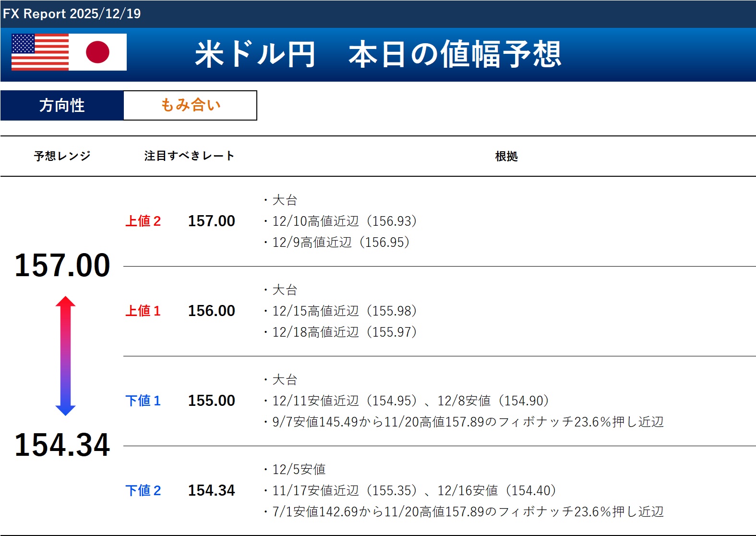Click the 12/10高値近辺 (156.93) rationale line
This screenshot has width=756, height=536.
point(344,221)
